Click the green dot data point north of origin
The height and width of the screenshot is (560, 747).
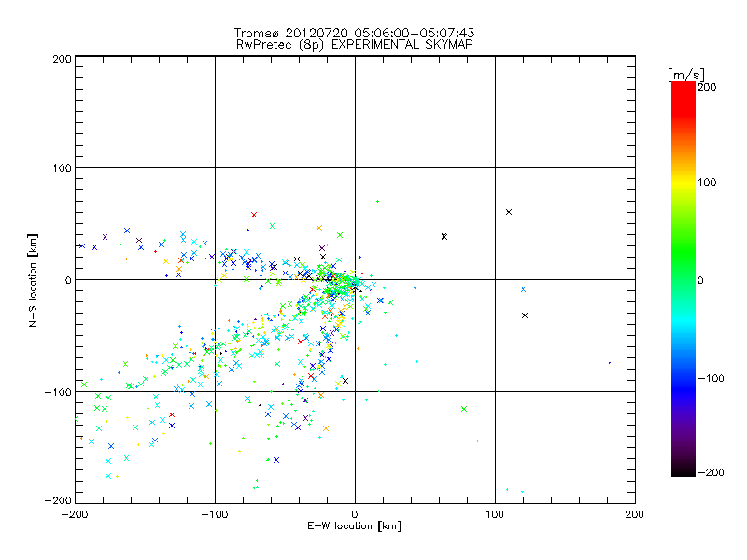coord(378,202)
